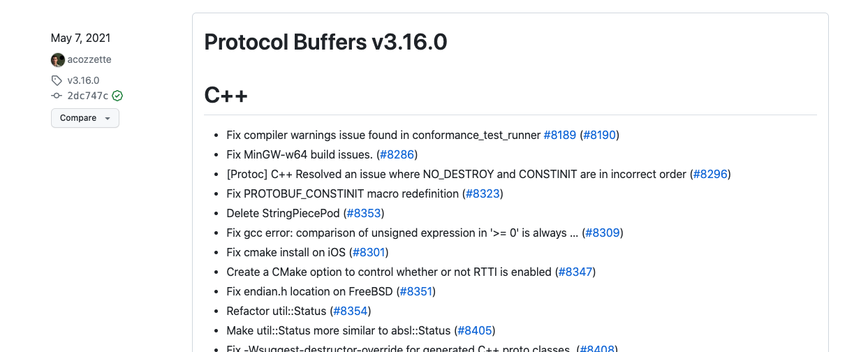Click the acozzette avatar image

coord(58,60)
